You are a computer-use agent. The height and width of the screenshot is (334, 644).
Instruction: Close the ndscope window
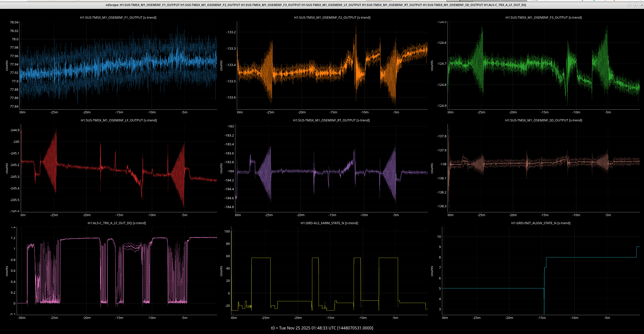[641, 5]
